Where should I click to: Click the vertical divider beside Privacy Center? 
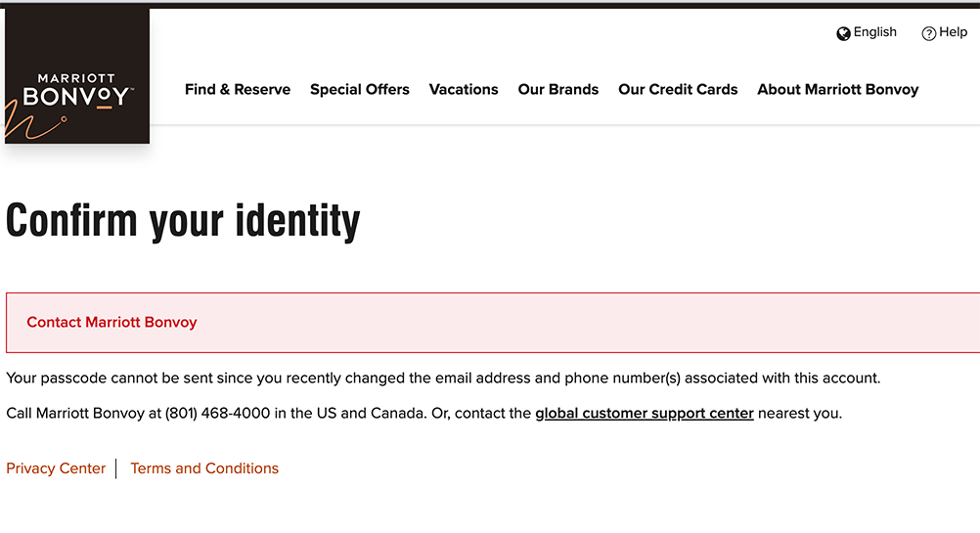coord(116,468)
